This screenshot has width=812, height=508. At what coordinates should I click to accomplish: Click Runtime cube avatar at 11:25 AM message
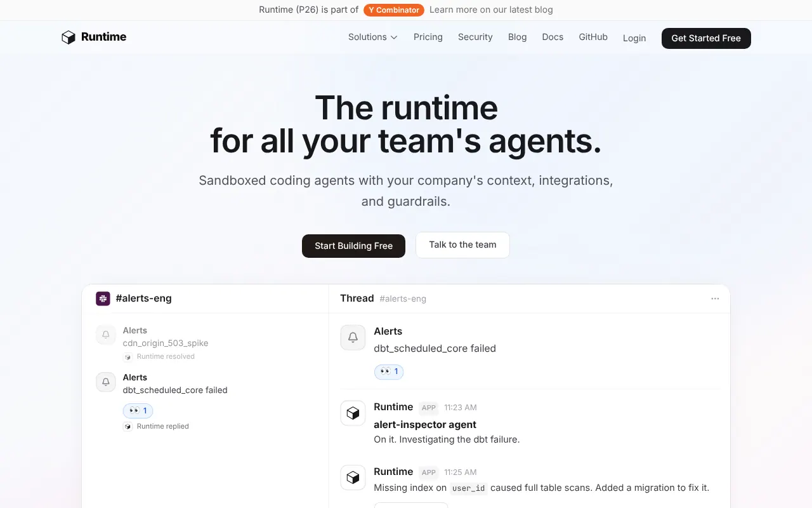[x=353, y=478]
